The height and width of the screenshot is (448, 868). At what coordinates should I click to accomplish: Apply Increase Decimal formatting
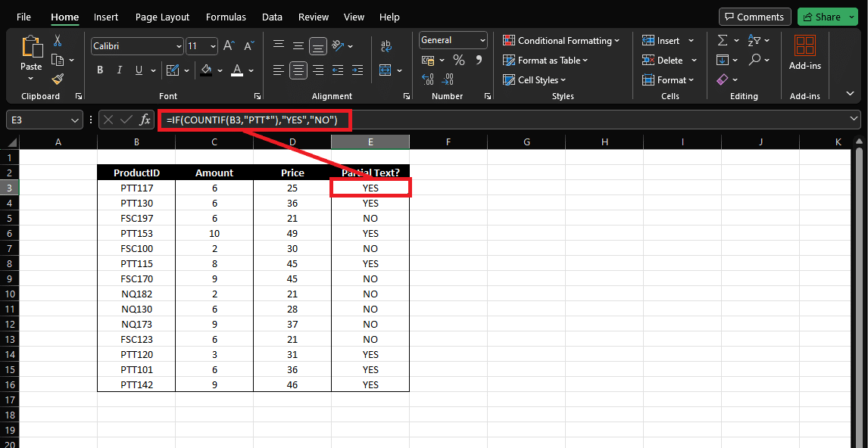coord(429,79)
